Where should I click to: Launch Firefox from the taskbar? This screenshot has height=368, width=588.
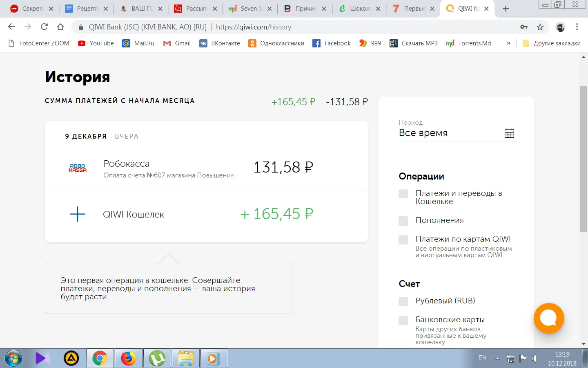pos(128,359)
